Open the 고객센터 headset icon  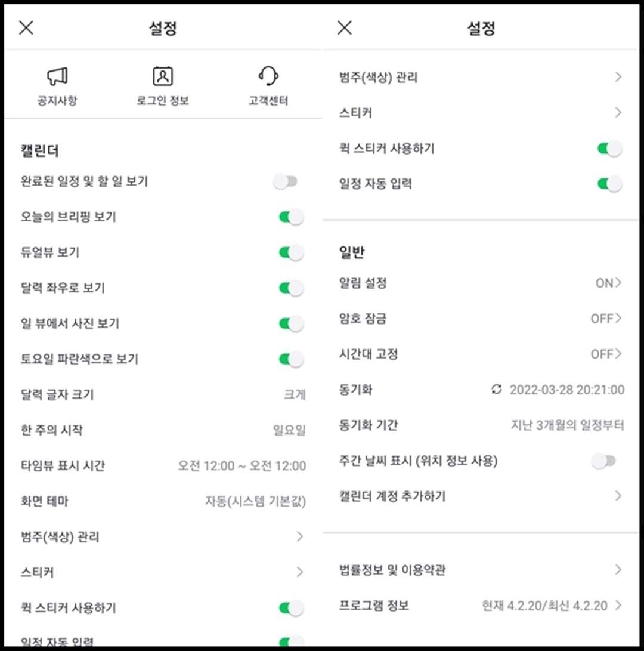coord(268,76)
